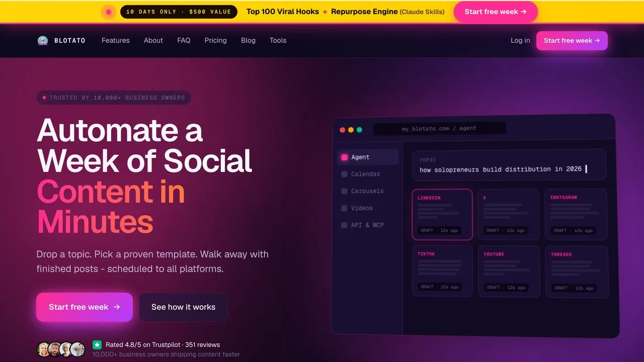The image size is (644, 362).
Task: Open the LinkedIn draft card
Action: pos(442,214)
